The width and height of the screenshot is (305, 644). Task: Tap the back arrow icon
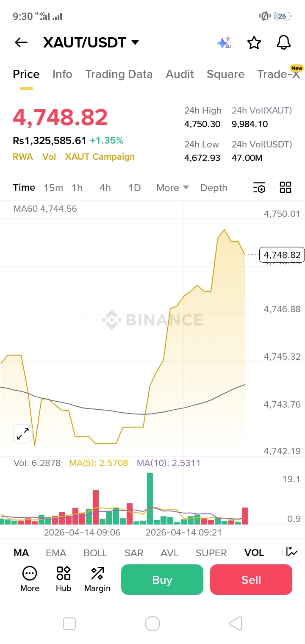(x=21, y=42)
